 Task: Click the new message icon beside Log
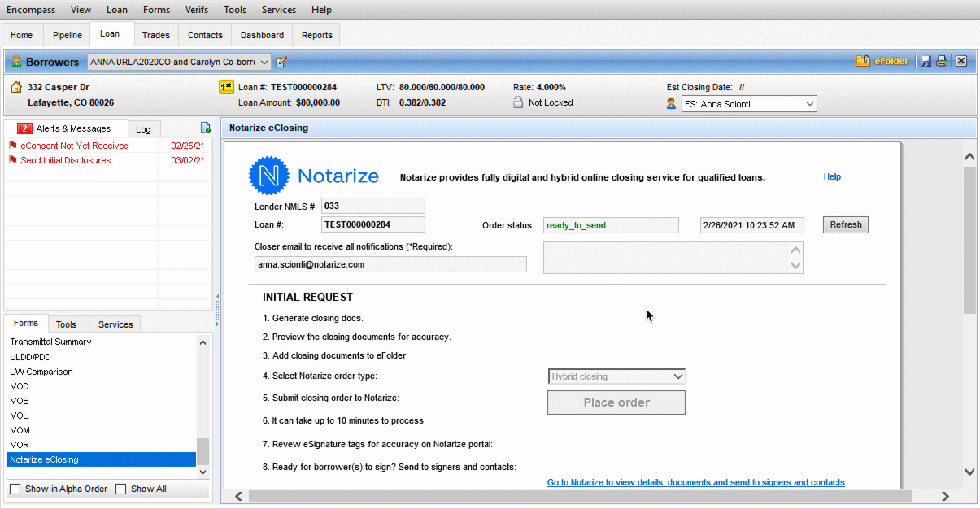pyautogui.click(x=206, y=128)
